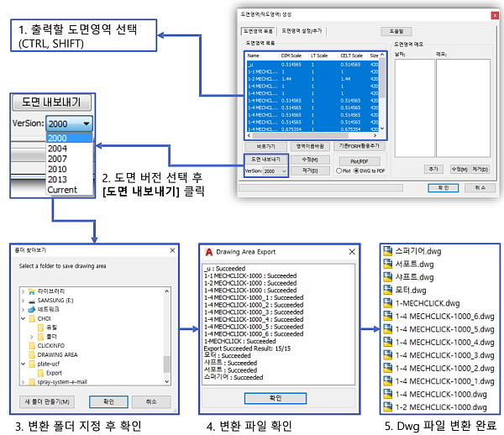Click the drawing list horizontal scrollbar
Viewport: 504px width, 435px height.
(312, 135)
